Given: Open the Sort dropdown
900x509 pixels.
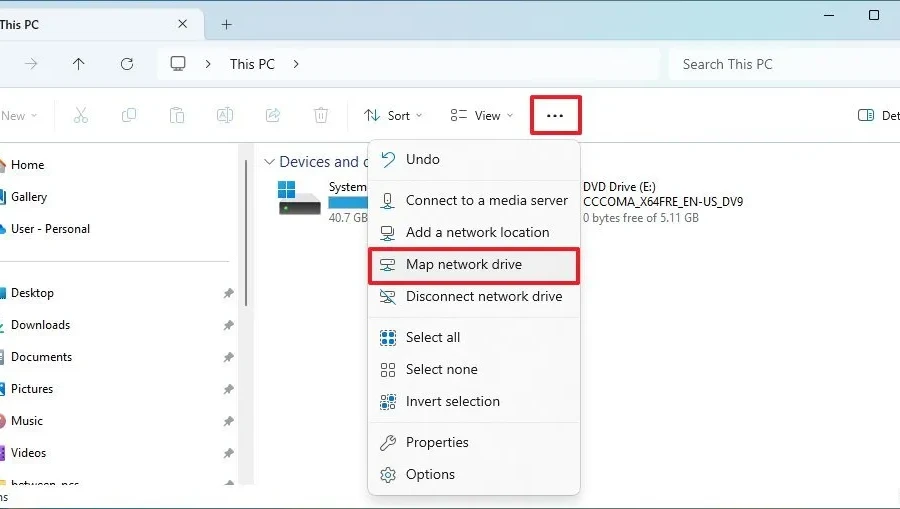Looking at the screenshot, I should pyautogui.click(x=394, y=115).
